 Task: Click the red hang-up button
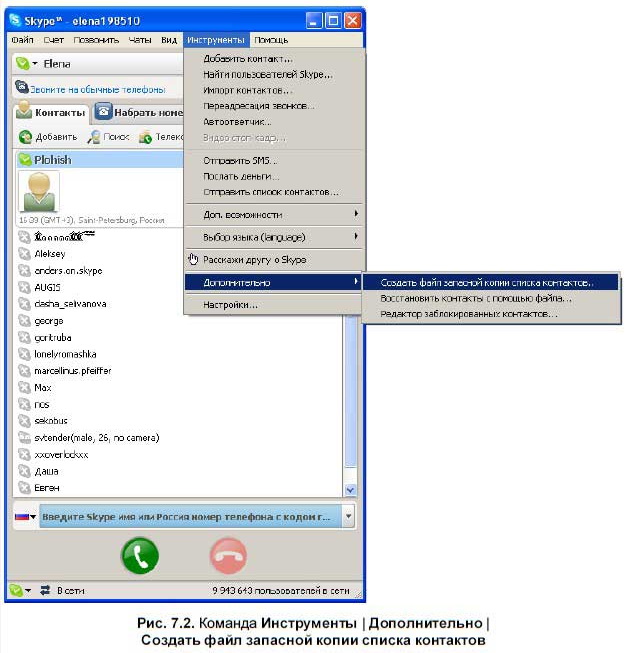[229, 555]
